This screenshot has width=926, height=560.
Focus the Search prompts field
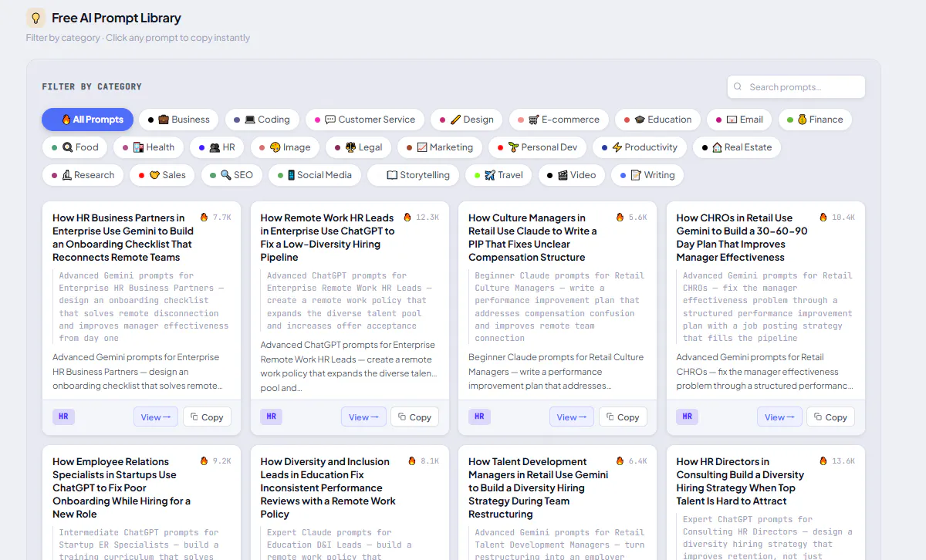click(796, 87)
